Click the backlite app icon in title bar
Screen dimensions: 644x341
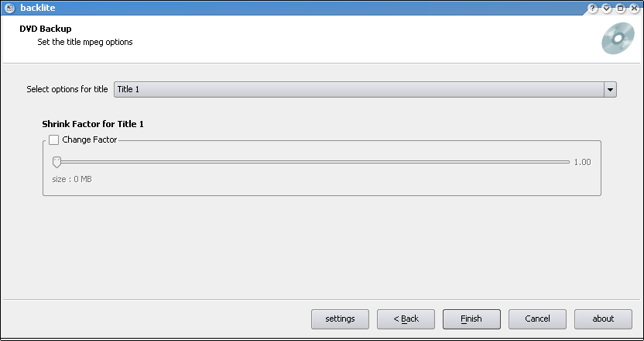9,8
